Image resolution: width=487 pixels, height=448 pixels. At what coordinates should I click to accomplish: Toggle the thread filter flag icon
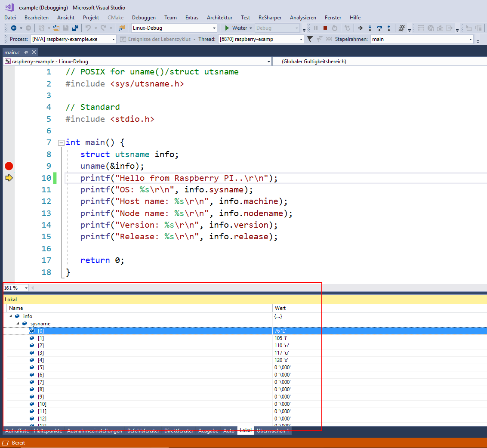tap(310, 39)
